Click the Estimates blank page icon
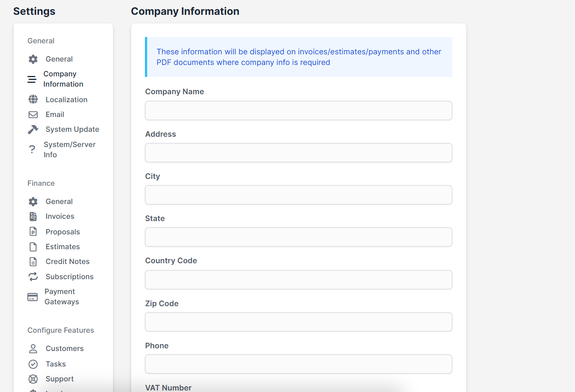Screen dimensions: 575x392 (x=33, y=247)
